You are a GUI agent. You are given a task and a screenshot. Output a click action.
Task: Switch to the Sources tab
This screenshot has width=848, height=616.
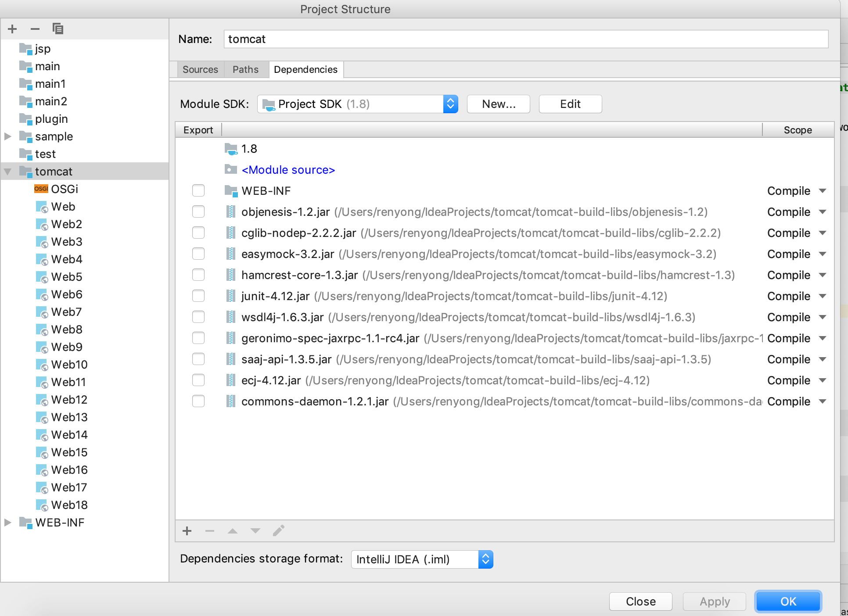point(200,69)
